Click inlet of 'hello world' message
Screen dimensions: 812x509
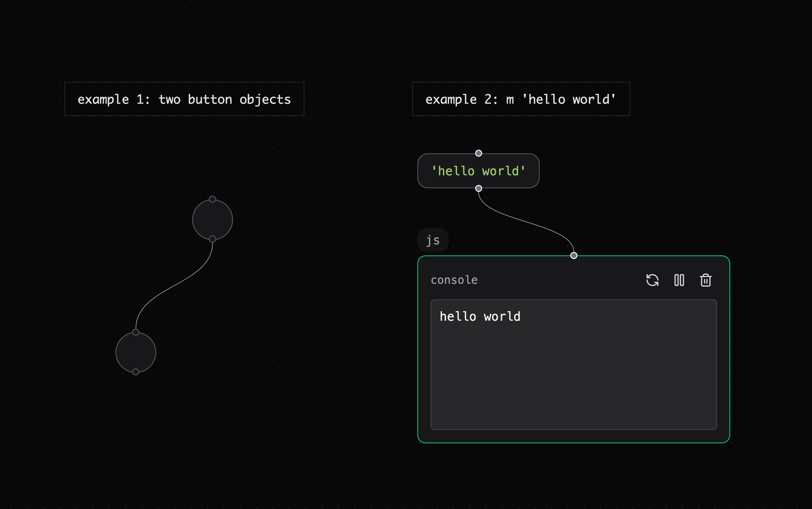(x=479, y=153)
